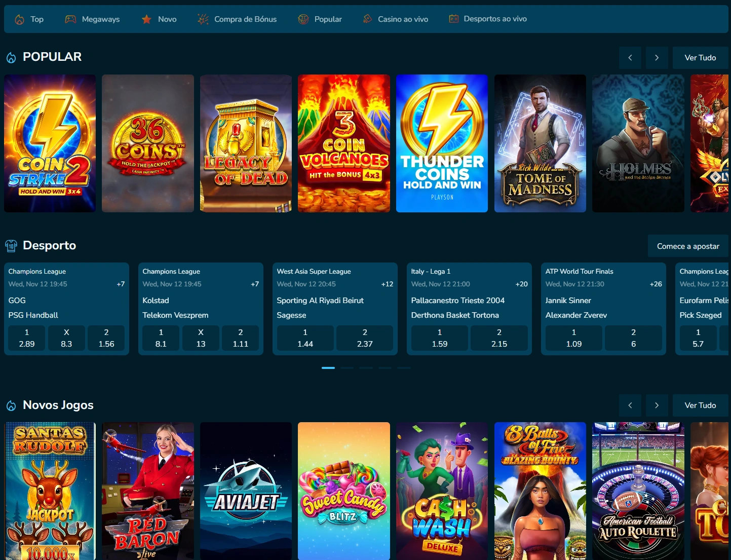Select draw odds X 8.3 for GOG match

pyautogui.click(x=66, y=338)
